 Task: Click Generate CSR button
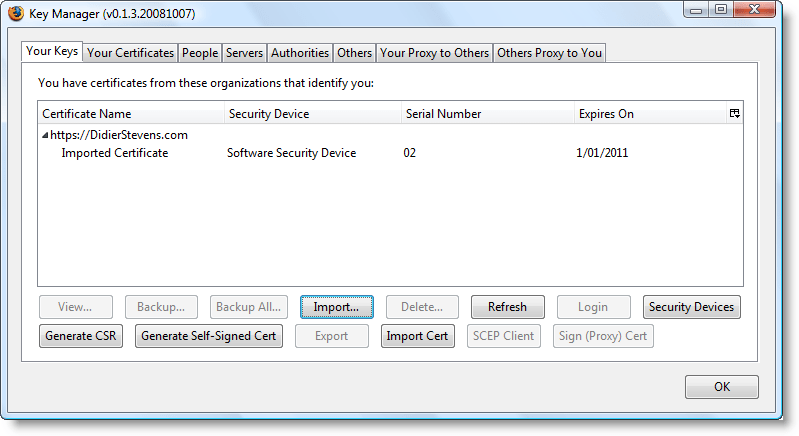(81, 336)
